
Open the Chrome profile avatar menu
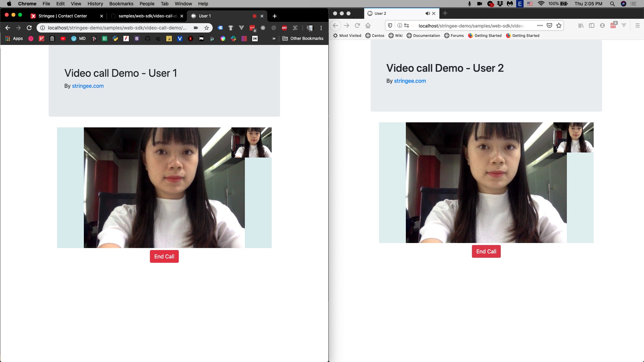pos(309,28)
